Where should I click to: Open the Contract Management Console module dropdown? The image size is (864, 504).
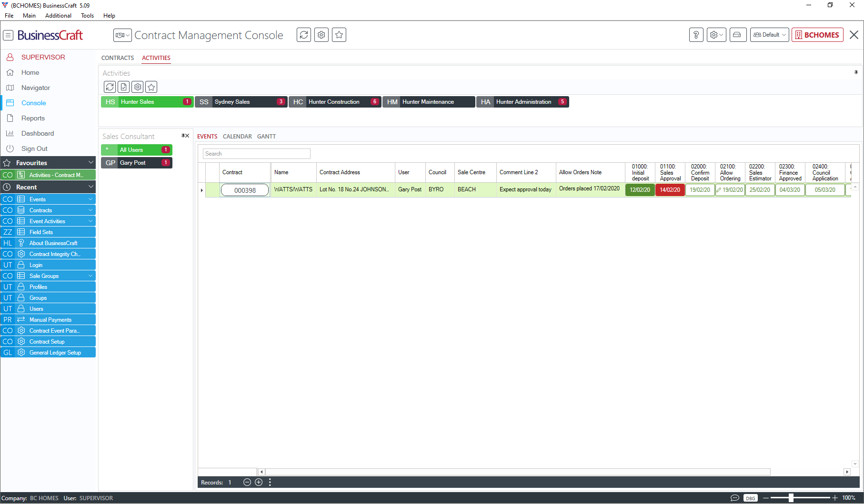point(122,35)
